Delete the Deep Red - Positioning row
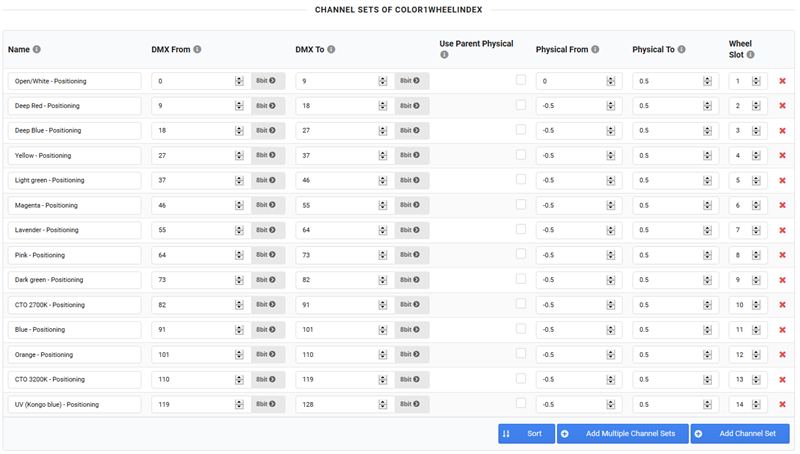The width and height of the screenshot is (800, 454). (x=782, y=106)
